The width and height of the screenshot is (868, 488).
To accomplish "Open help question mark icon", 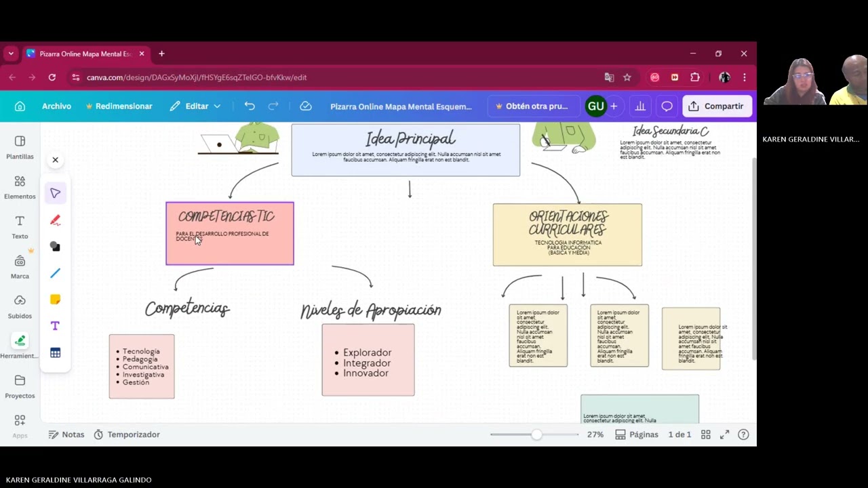I will pos(743,434).
